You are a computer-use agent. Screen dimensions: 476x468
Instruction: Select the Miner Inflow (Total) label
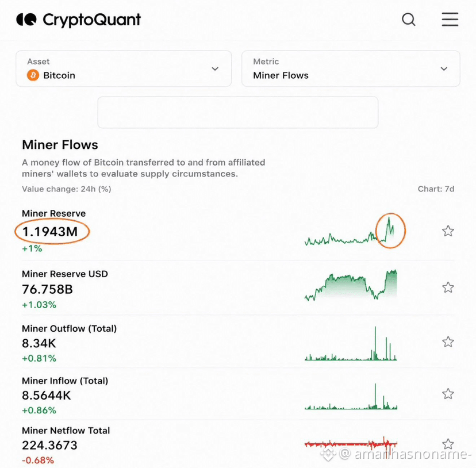coord(65,381)
